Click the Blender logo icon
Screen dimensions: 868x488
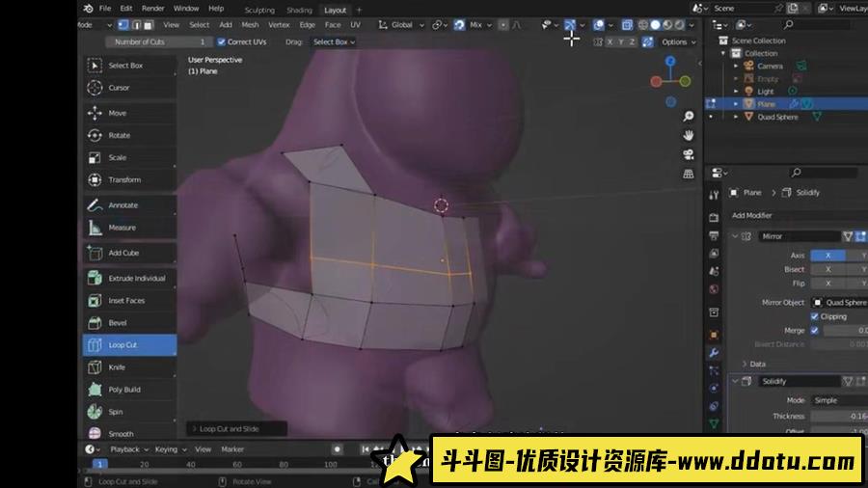click(x=88, y=9)
